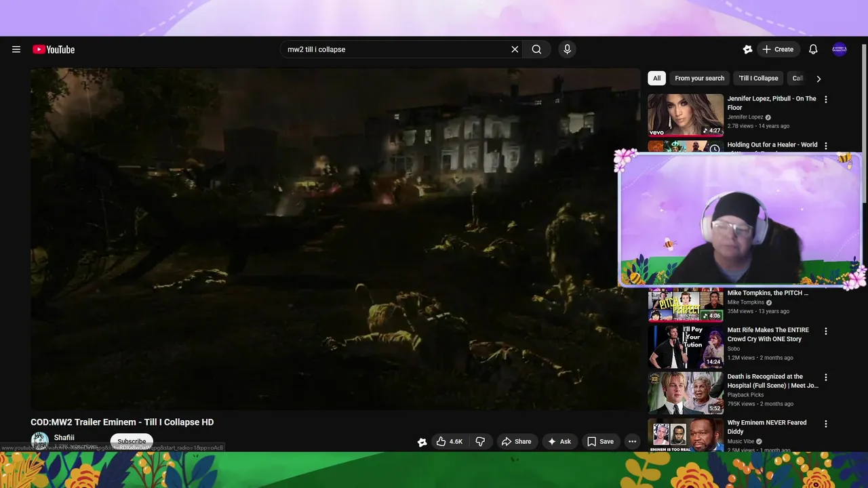
Task: Open Why Eminem NEVER Feared Diddy thumbnail
Action: pyautogui.click(x=686, y=435)
